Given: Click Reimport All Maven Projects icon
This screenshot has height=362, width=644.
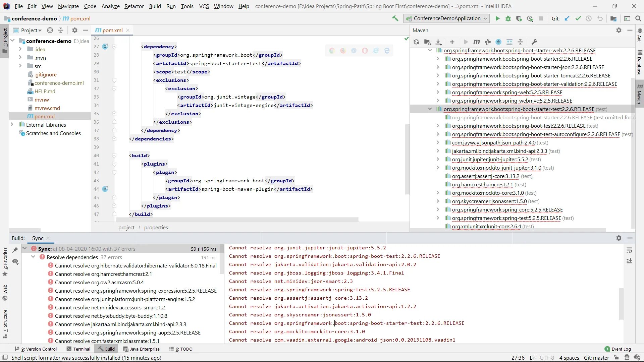Looking at the screenshot, I should 416,42.
